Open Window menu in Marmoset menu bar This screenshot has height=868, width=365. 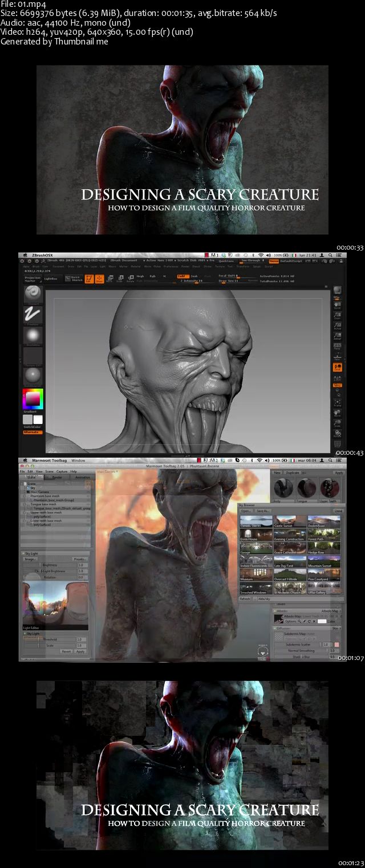[x=78, y=461]
